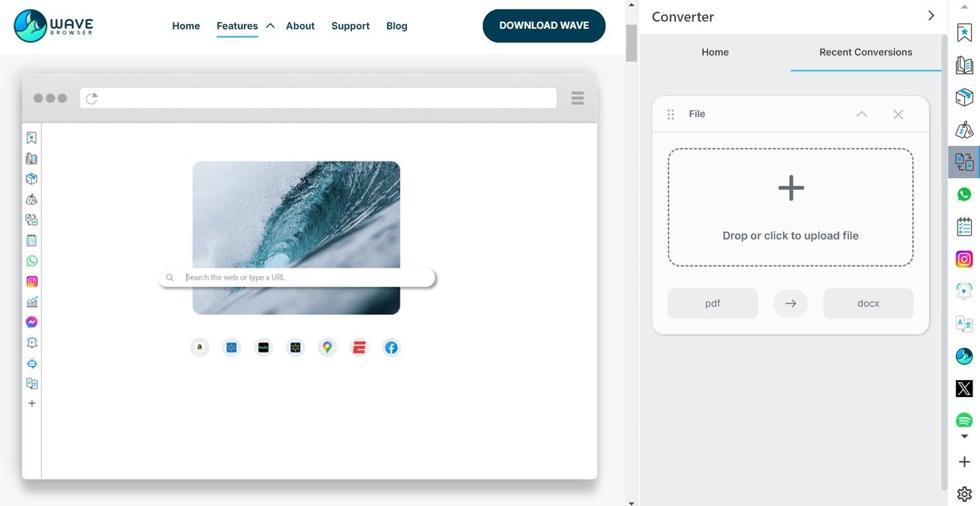Open sidebar settings gear icon

tap(964, 494)
